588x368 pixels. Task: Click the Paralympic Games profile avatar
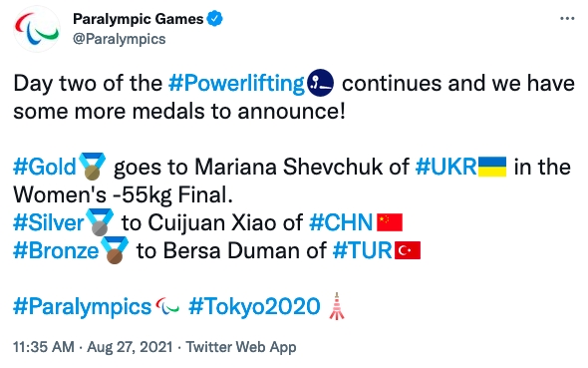pos(36,29)
